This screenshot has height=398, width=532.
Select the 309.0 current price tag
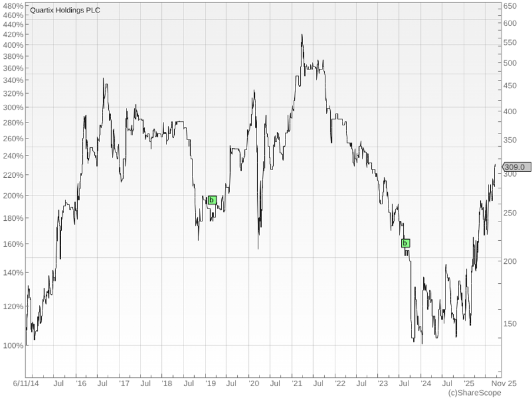pos(514,167)
